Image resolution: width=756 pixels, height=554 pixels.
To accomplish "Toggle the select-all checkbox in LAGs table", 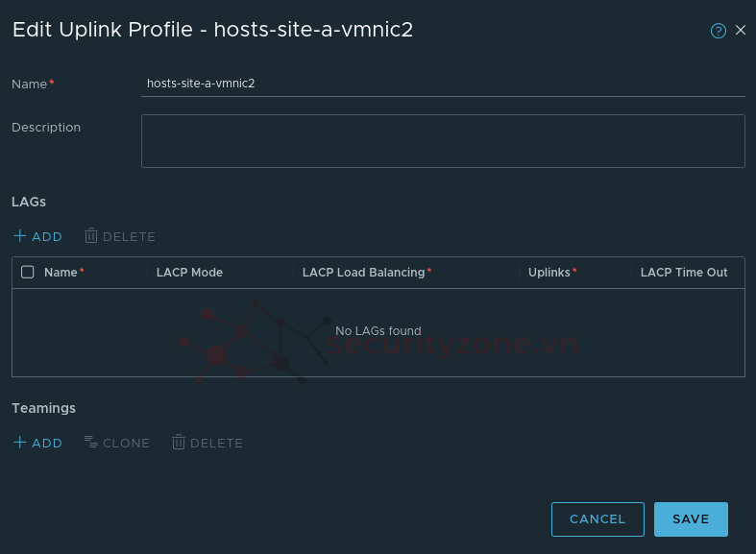I will pyautogui.click(x=28, y=273).
